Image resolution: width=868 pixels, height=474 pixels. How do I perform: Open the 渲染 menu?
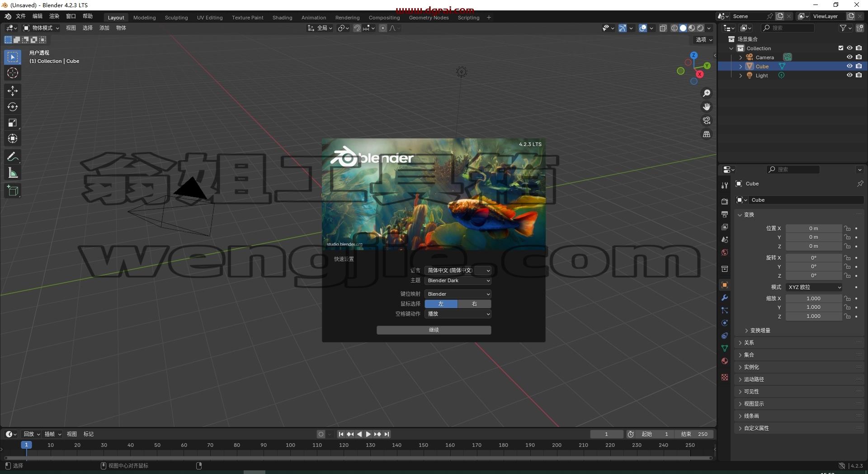pyautogui.click(x=54, y=16)
